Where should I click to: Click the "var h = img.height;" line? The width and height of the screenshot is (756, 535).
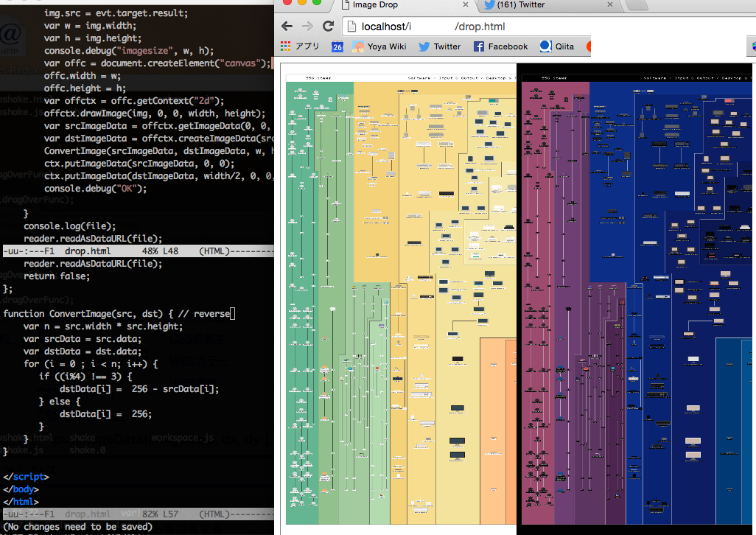point(93,38)
